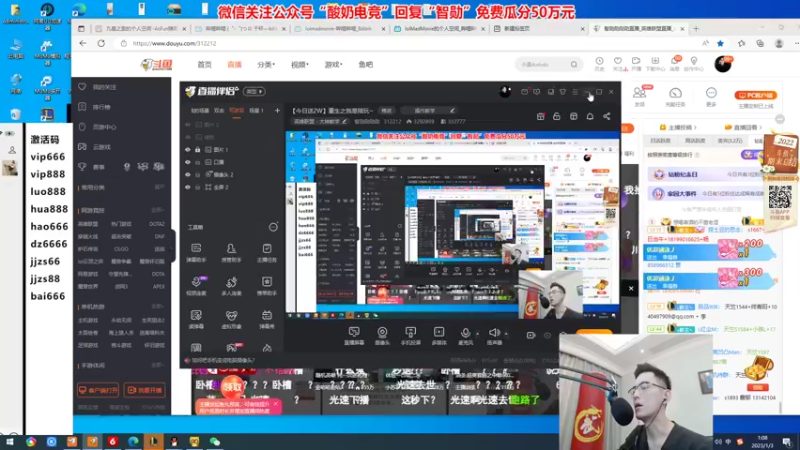
Task: Open Windows Start menu
Action: click(10, 442)
